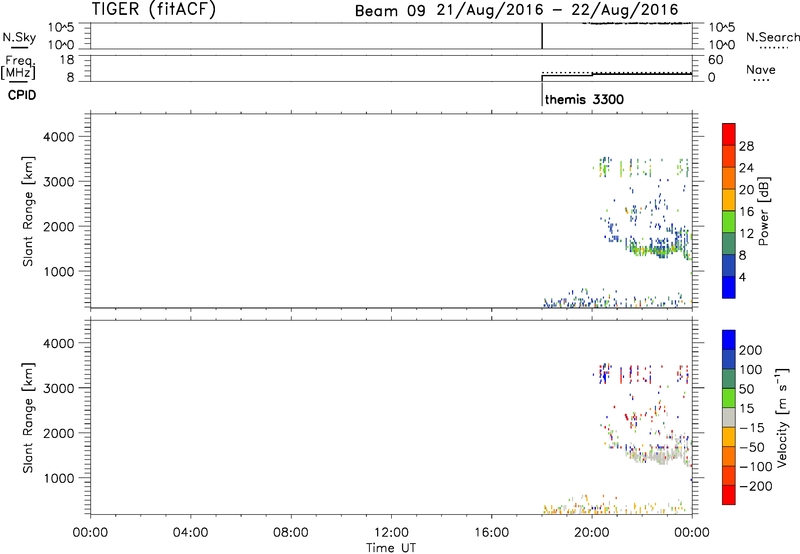Click the −100 label on Velocity colorbar
This screenshot has width=800, height=554.
[x=756, y=467]
